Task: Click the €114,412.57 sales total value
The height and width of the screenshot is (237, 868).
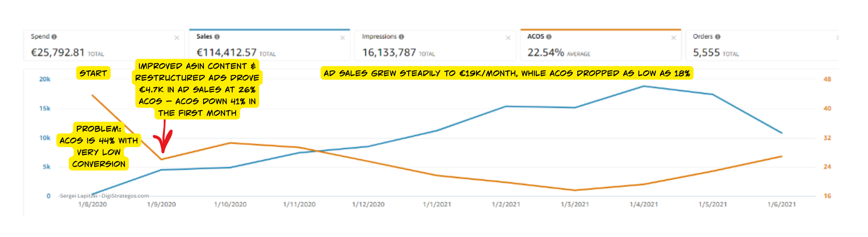Action: pos(226,53)
